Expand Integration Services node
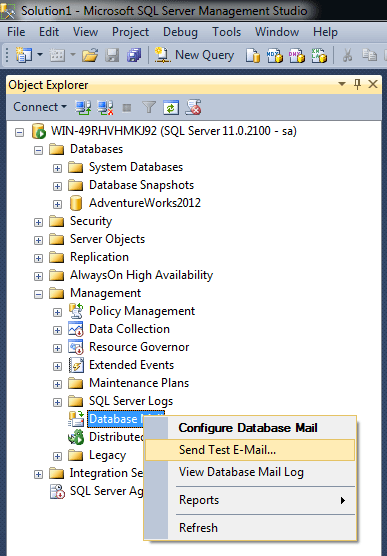The image size is (387, 556). click(38, 474)
